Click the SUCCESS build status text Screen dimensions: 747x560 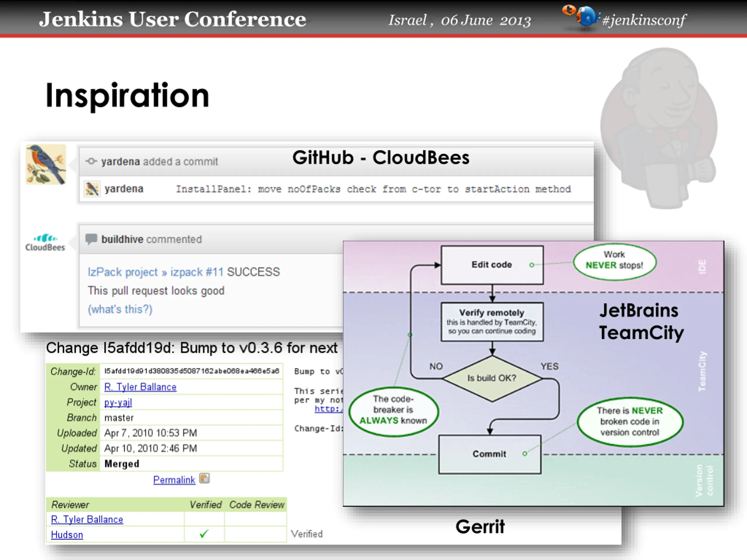[x=253, y=272]
